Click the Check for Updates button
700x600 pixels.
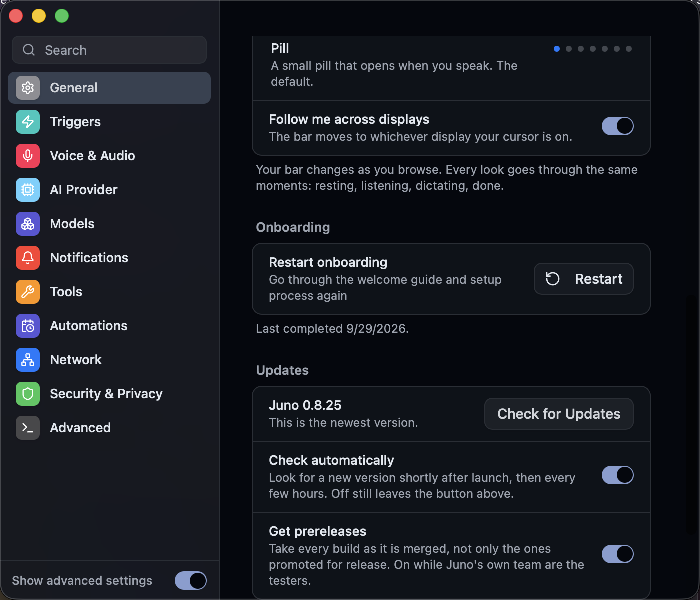559,414
